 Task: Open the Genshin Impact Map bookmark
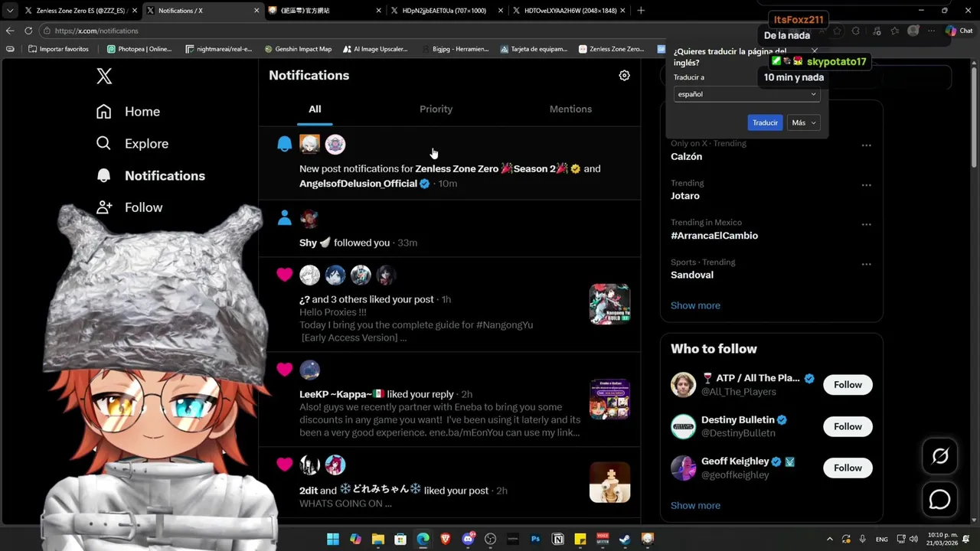pos(298,49)
